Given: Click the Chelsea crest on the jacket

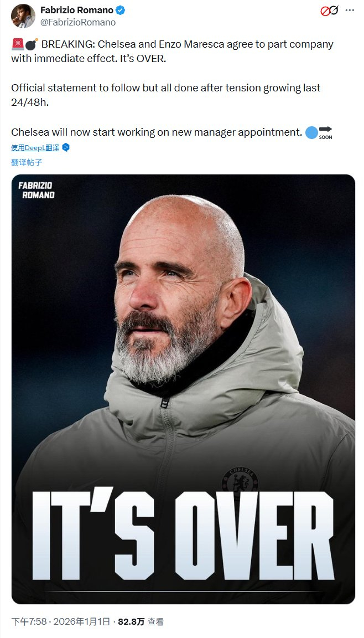Looking at the screenshot, I should tap(240, 481).
